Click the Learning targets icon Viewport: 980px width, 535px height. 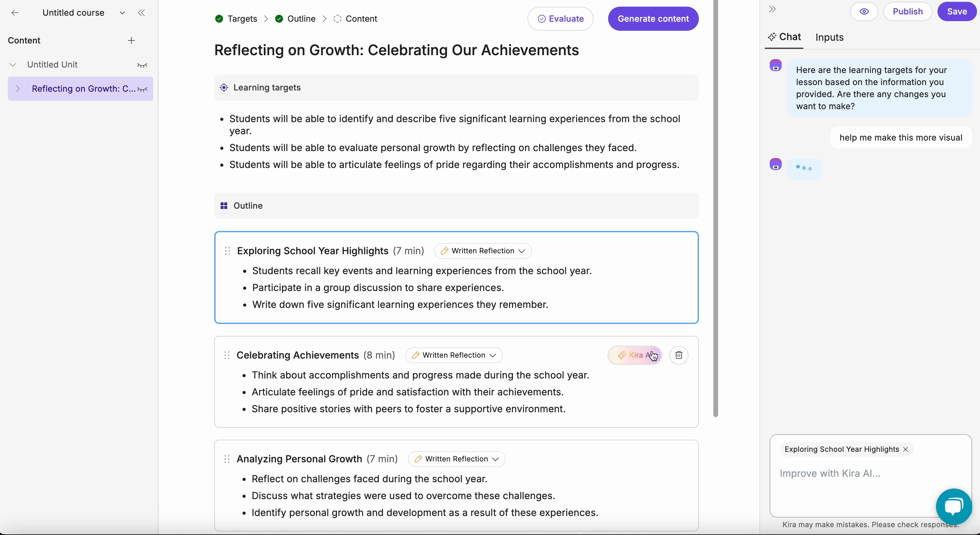[224, 87]
